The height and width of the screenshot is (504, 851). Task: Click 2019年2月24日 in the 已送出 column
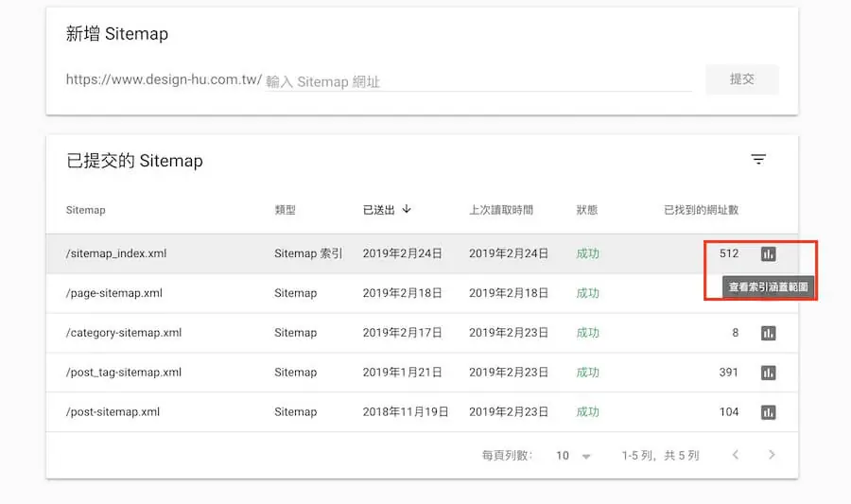[402, 253]
